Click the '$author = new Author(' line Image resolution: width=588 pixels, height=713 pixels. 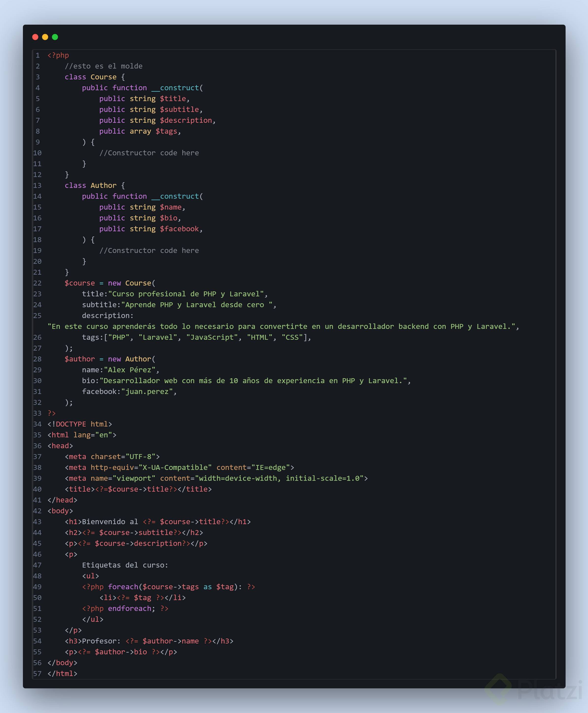pyautogui.click(x=110, y=359)
